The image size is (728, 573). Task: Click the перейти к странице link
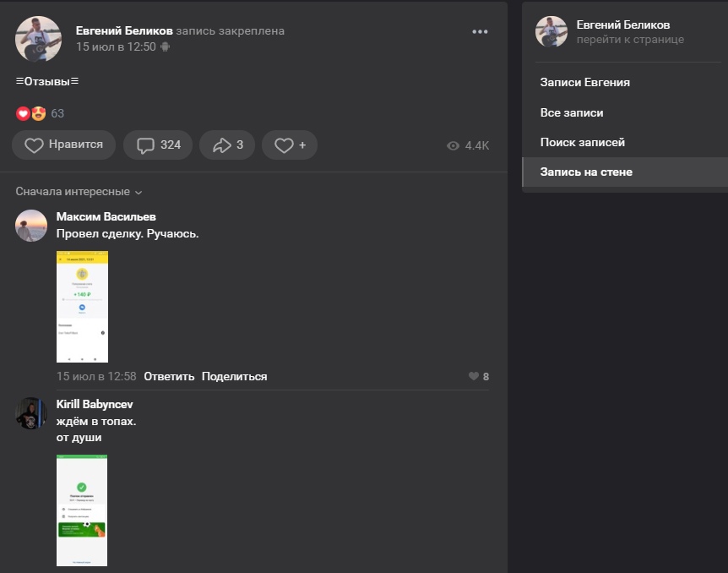(x=630, y=40)
